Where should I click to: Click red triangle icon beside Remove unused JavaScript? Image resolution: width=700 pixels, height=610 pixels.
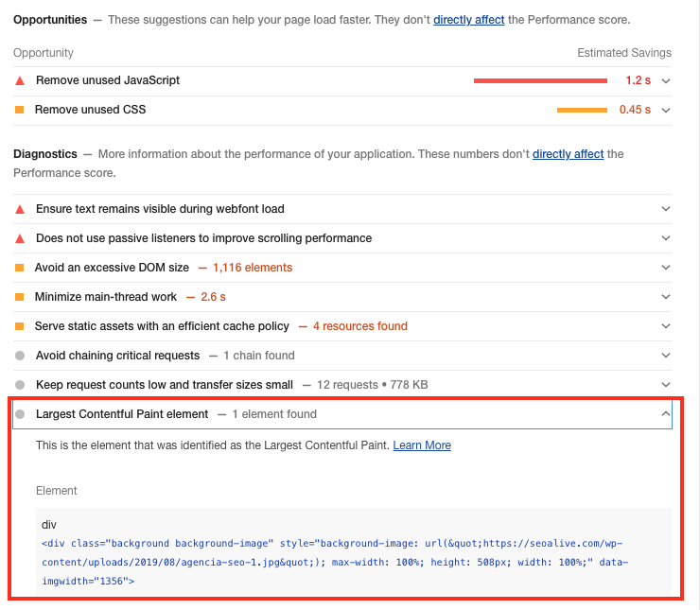coord(20,80)
